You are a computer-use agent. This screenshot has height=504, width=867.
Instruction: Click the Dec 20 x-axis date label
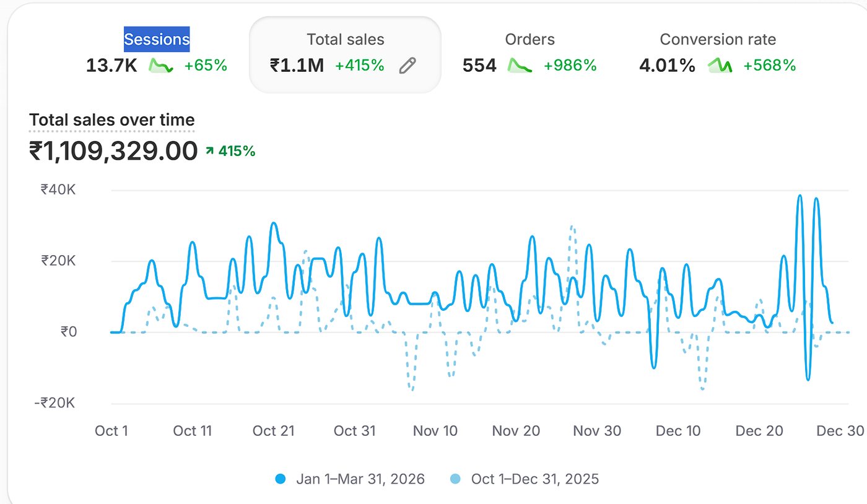(x=759, y=431)
